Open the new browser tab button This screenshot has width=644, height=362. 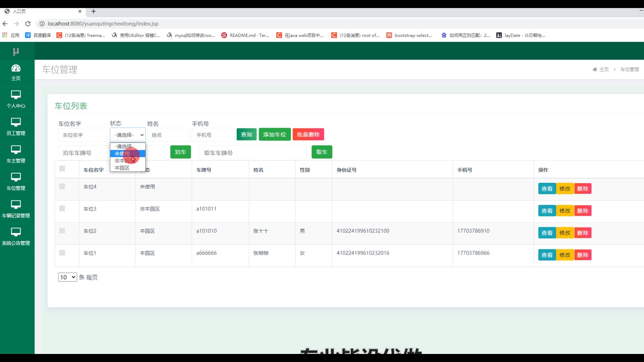point(94,11)
